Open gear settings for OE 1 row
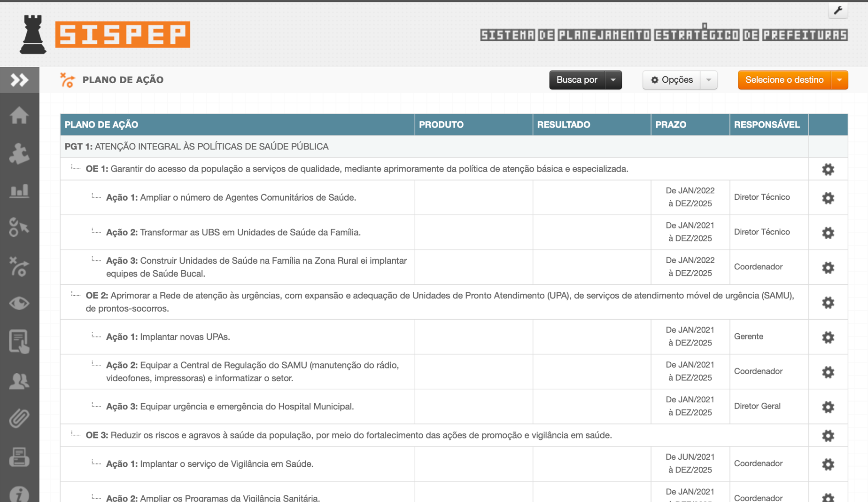 (x=828, y=169)
